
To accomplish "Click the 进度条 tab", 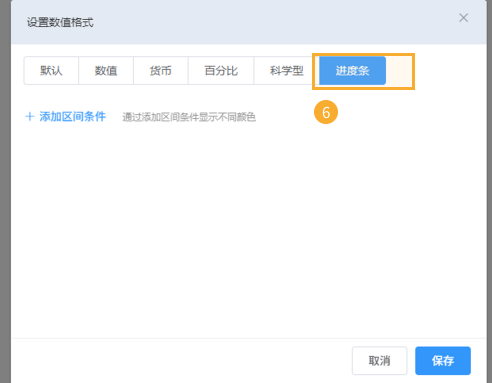I will tap(352, 71).
